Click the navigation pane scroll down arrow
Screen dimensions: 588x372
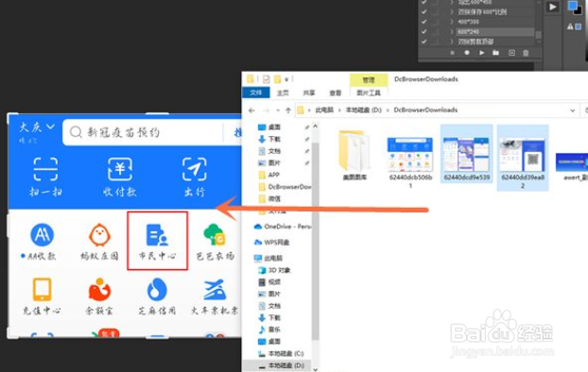pos(315,369)
